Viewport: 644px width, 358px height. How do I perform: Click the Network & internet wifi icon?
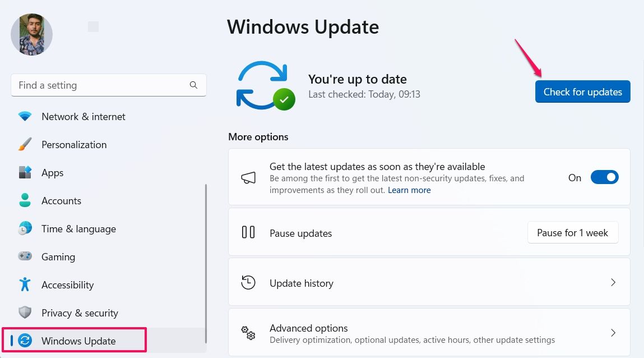pyautogui.click(x=25, y=116)
